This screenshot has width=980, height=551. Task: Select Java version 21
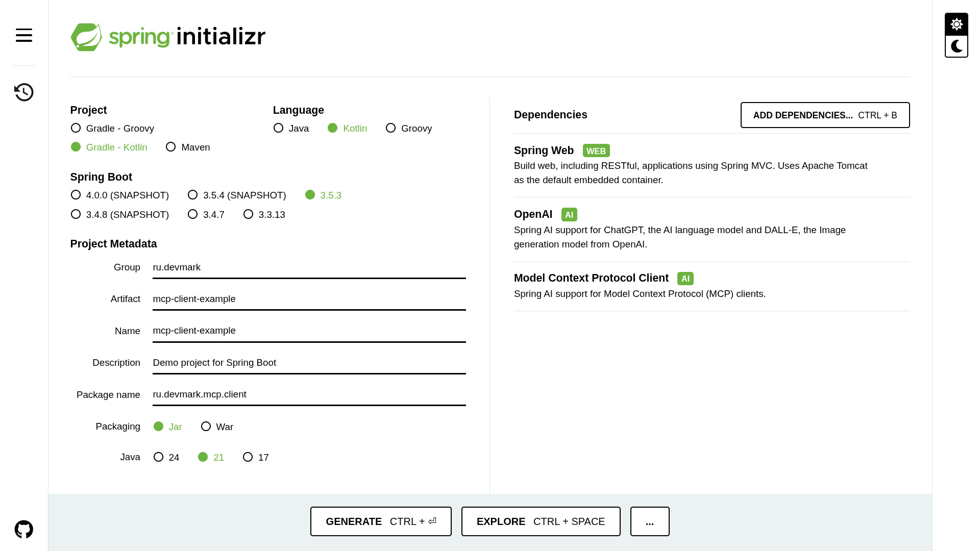(211, 458)
